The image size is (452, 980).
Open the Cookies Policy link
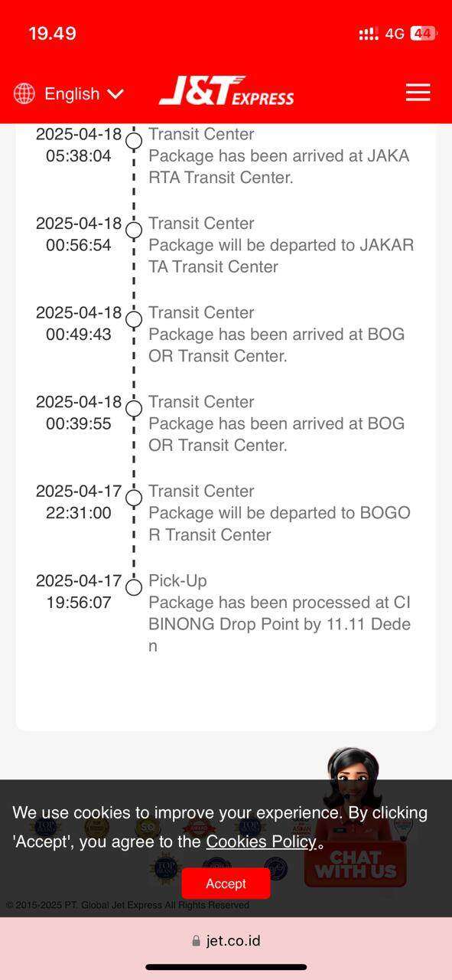(261, 841)
